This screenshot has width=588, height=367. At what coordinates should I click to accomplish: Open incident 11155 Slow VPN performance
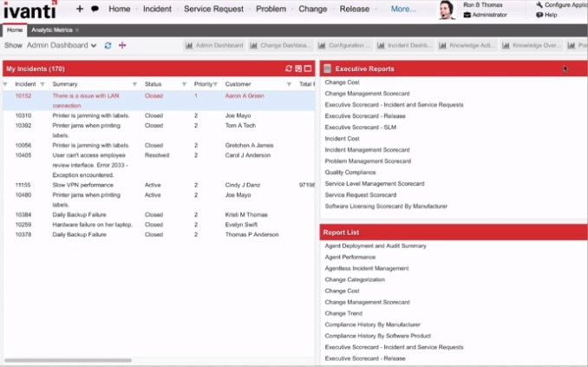tap(159, 185)
